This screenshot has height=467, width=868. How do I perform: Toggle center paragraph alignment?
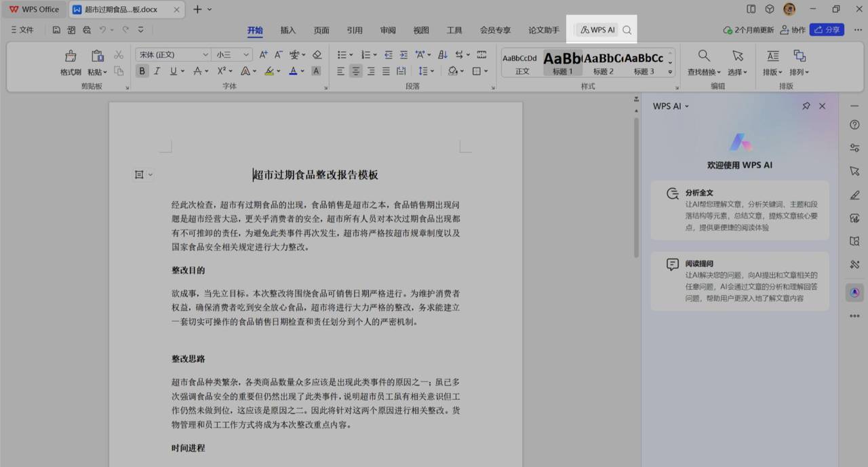(355, 71)
